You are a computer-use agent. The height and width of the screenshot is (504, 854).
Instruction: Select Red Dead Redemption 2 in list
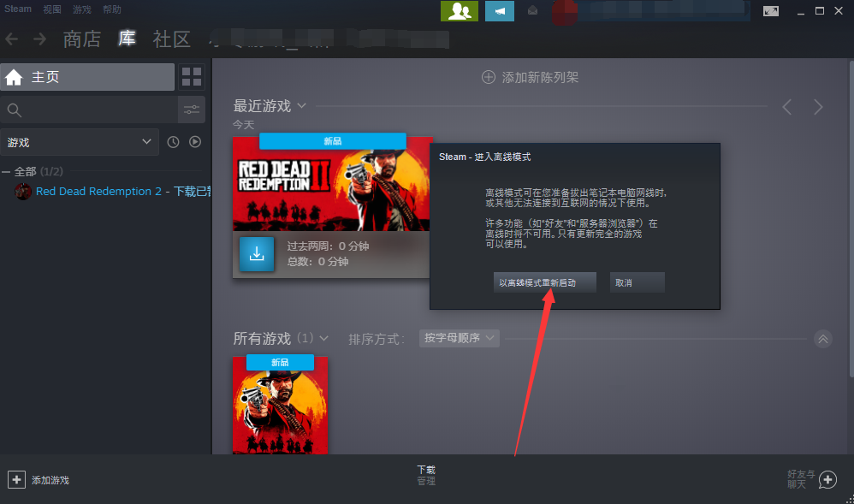pyautogui.click(x=113, y=192)
